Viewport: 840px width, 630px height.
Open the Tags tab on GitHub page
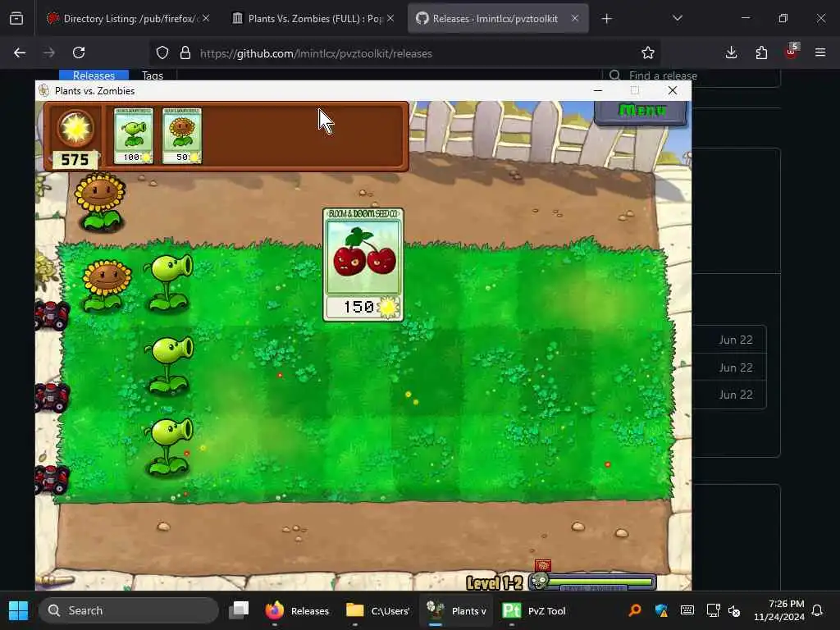152,75
